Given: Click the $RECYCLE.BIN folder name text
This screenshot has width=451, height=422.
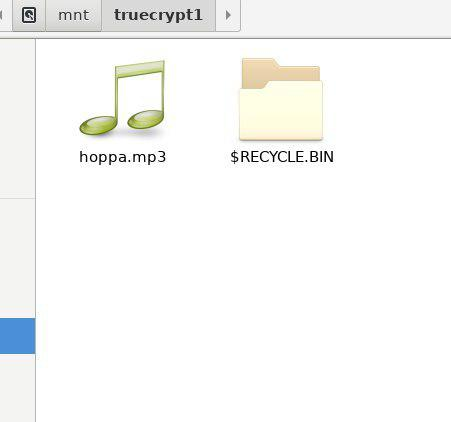Looking at the screenshot, I should pos(282,157).
